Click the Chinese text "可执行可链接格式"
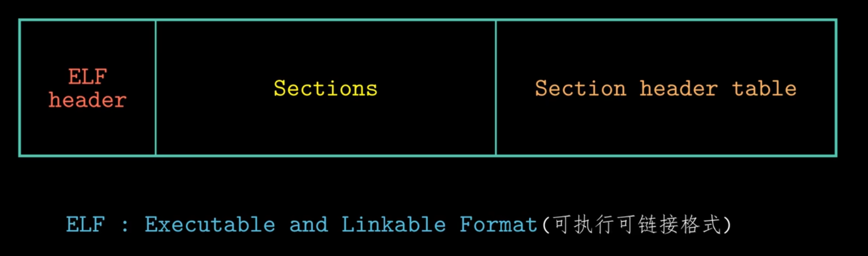Viewport: 868px width, 256px height. 637,224
